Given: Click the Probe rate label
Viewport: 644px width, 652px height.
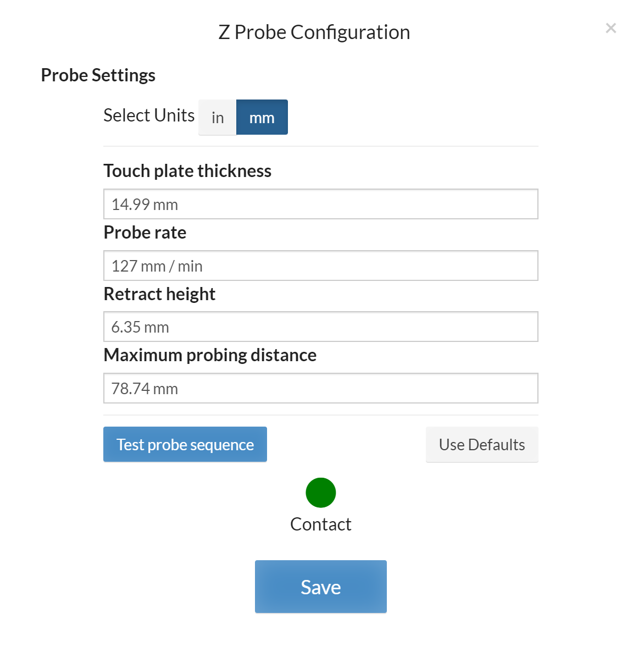Looking at the screenshot, I should (145, 233).
